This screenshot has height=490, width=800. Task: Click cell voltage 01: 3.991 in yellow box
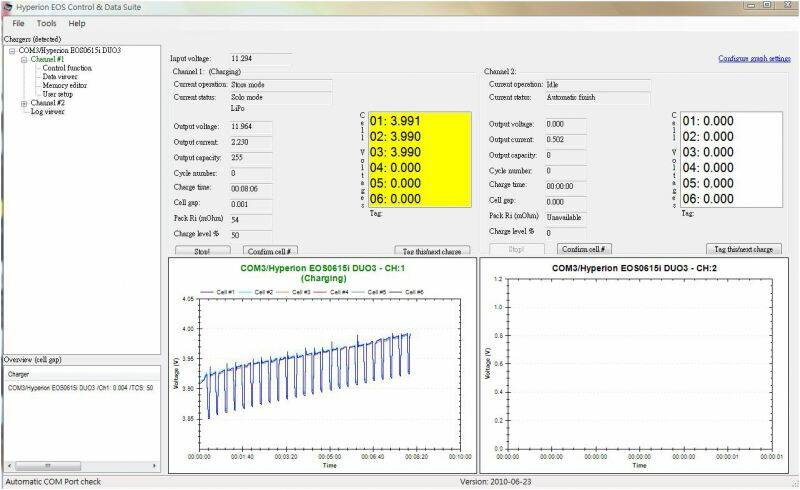tap(395, 121)
